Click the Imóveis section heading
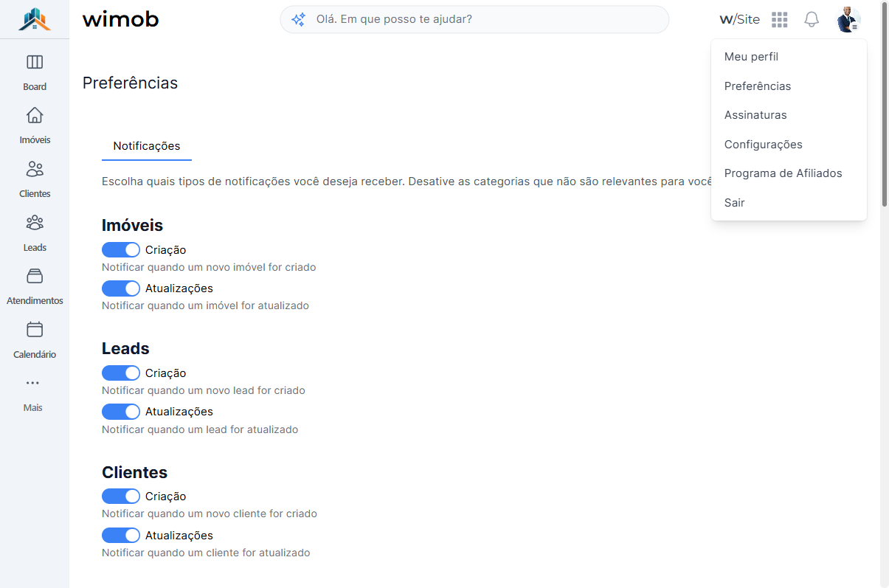The image size is (889, 588). (x=132, y=225)
